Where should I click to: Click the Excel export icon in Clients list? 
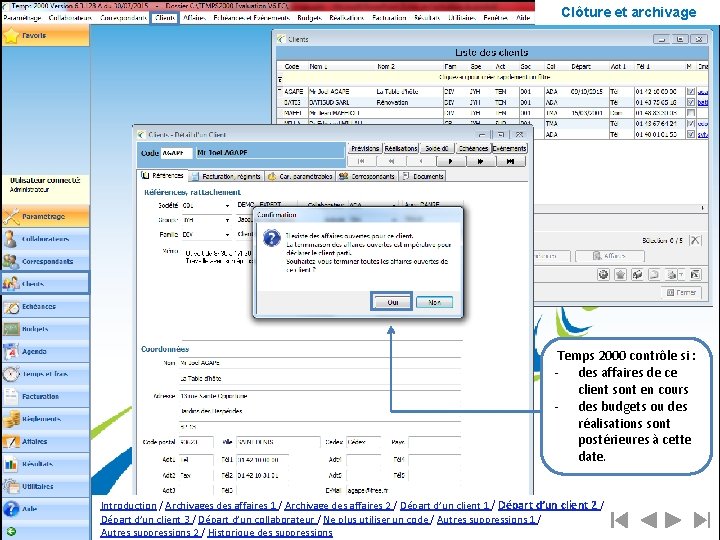pos(695,275)
